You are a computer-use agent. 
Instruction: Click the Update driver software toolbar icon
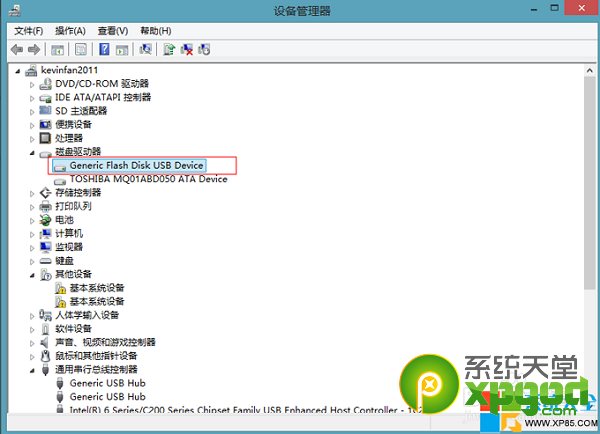tap(169, 49)
